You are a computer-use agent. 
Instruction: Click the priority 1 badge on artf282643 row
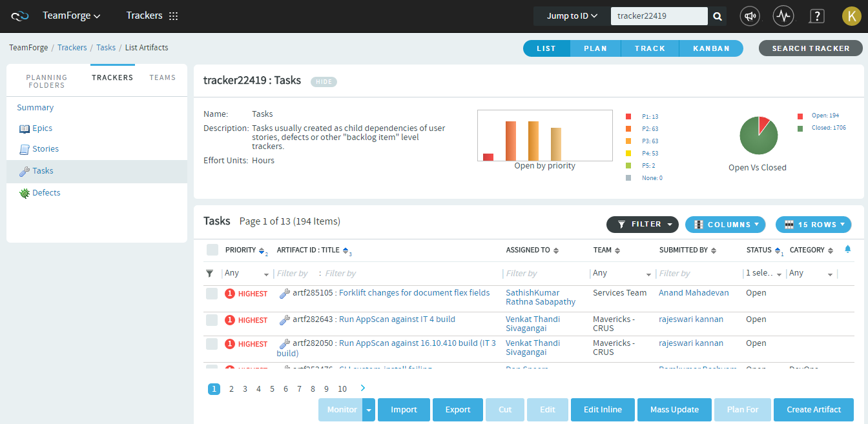[x=229, y=320]
